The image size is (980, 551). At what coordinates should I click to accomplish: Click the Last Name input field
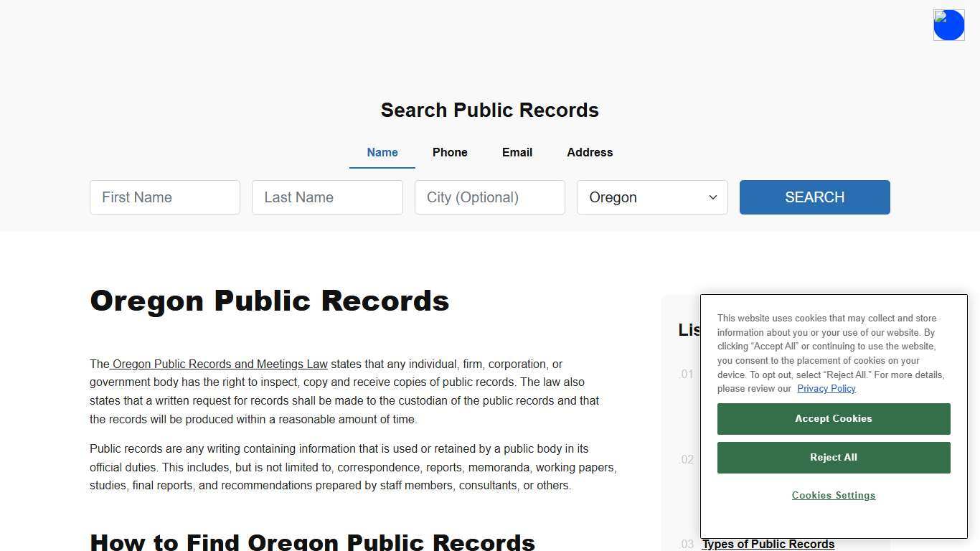(x=327, y=197)
